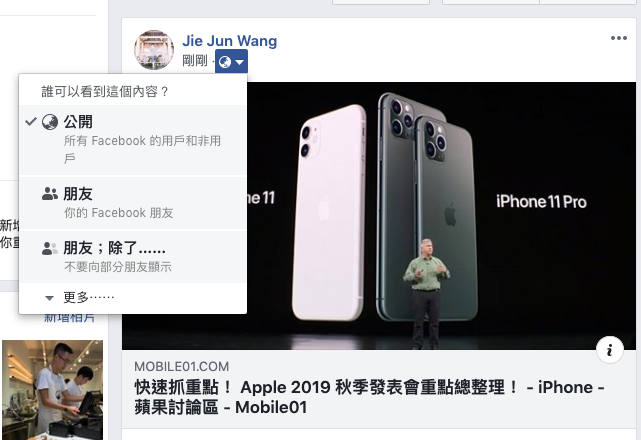Open the post options three-dot menu

pyautogui.click(x=619, y=38)
